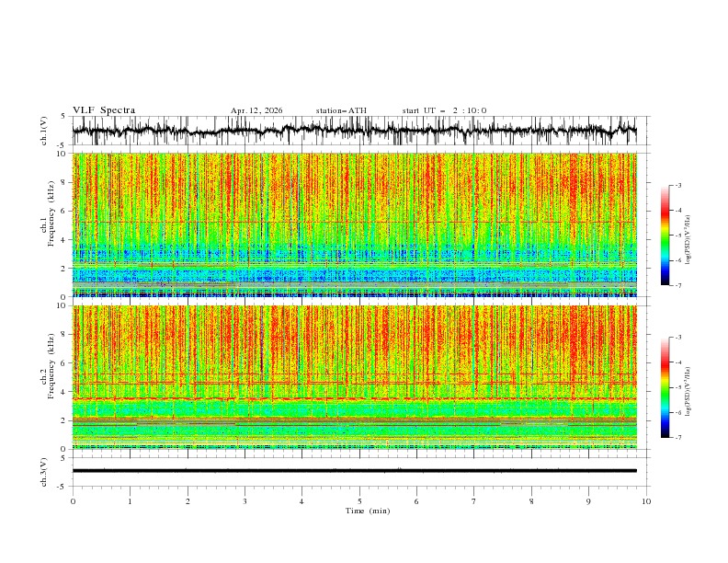Click the "7" tick label on the time axis
This screenshot has height=563, width=728.
[x=474, y=501]
